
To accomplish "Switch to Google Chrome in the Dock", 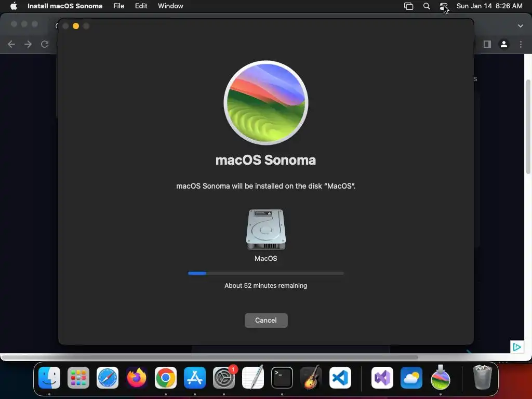I will pyautogui.click(x=166, y=378).
